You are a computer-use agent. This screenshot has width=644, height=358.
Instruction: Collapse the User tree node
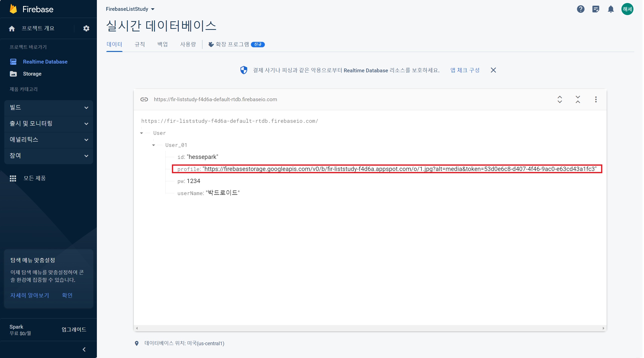[x=142, y=133]
